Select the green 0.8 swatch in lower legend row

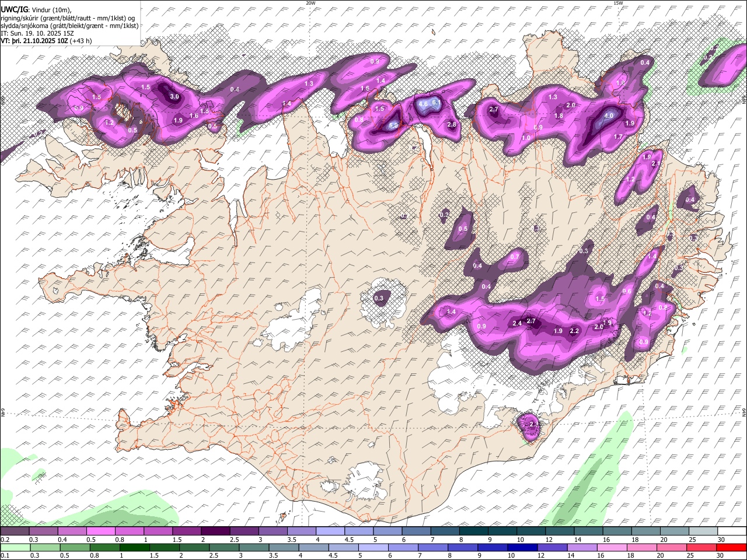pos(104,547)
